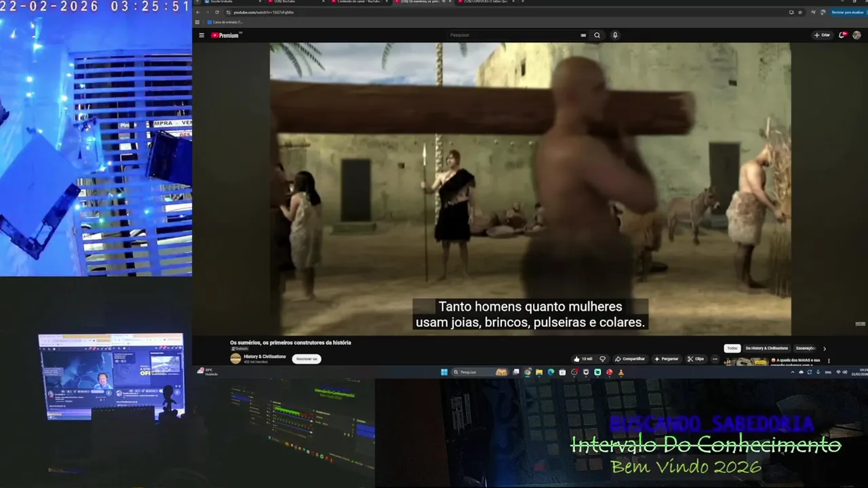The height and width of the screenshot is (488, 868).
Task: Dislike the video with thumbs-down
Action: coord(602,359)
